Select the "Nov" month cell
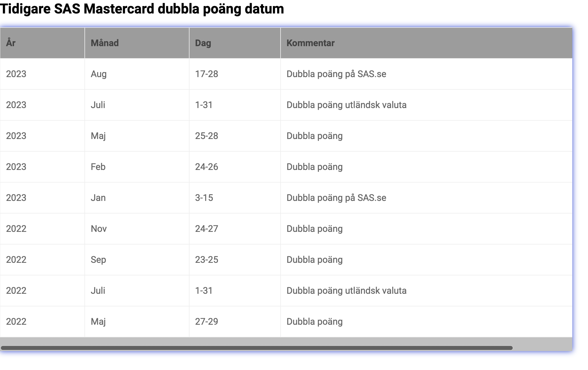The width and height of the screenshot is (588, 370). pos(99,229)
